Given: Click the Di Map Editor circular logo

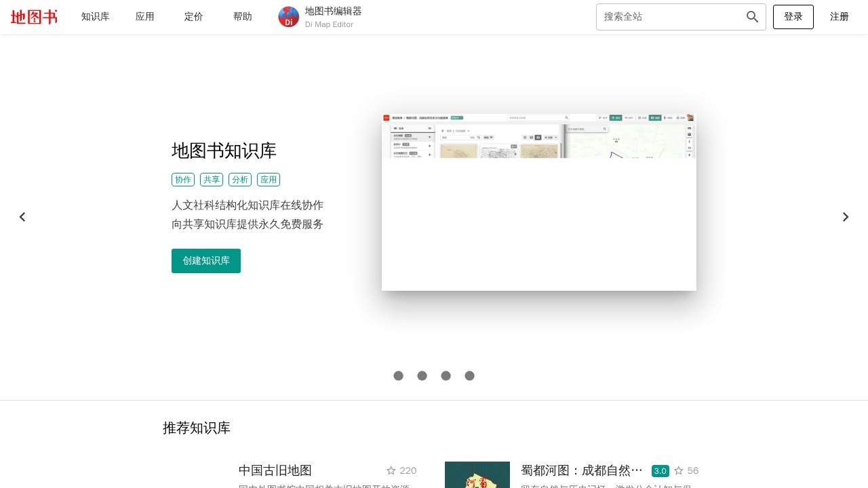Looking at the screenshot, I should [x=288, y=16].
